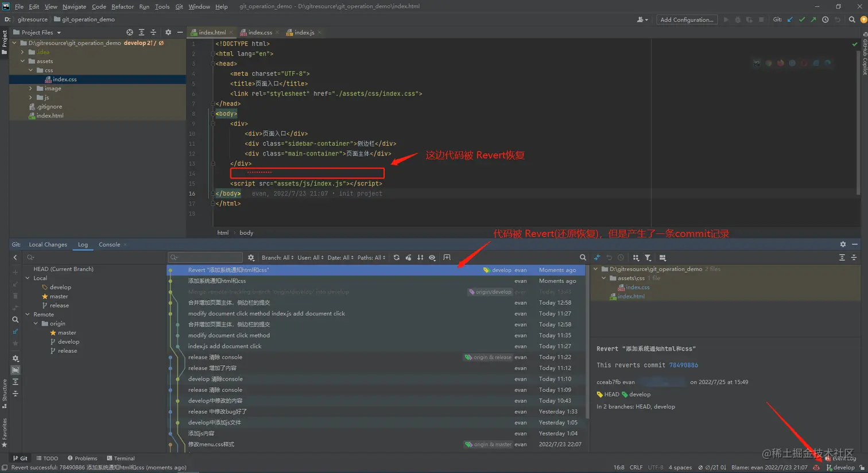Click develop branch widget in status bar
This screenshot has height=473, width=868.
click(840, 468)
